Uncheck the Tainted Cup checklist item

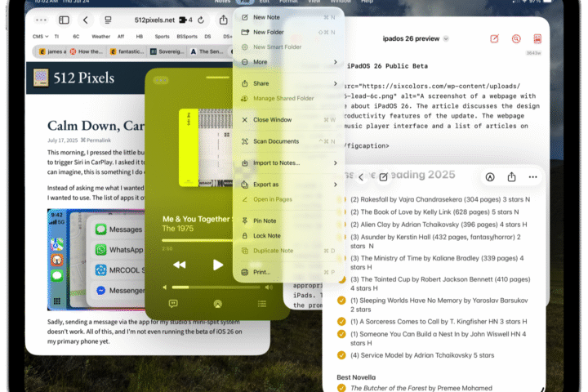[341, 279]
